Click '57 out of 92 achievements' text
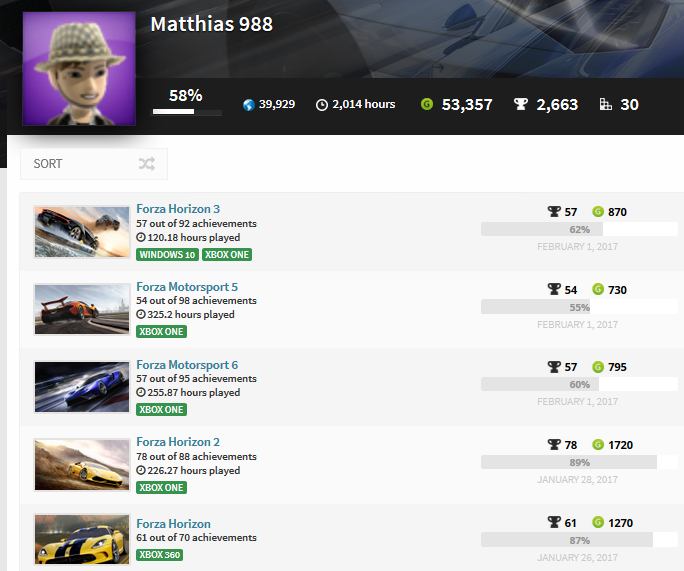This screenshot has height=571, width=684. (196, 223)
